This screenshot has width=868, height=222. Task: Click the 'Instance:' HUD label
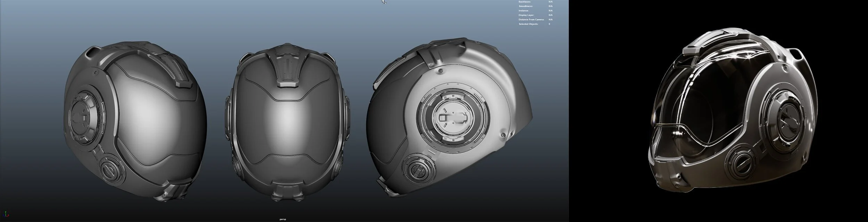tap(524, 11)
